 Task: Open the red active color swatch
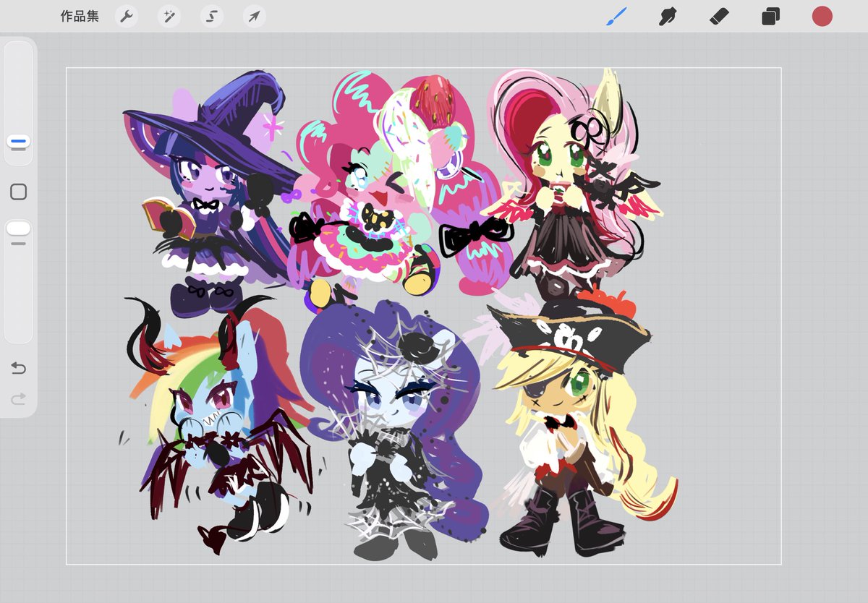[x=822, y=16]
